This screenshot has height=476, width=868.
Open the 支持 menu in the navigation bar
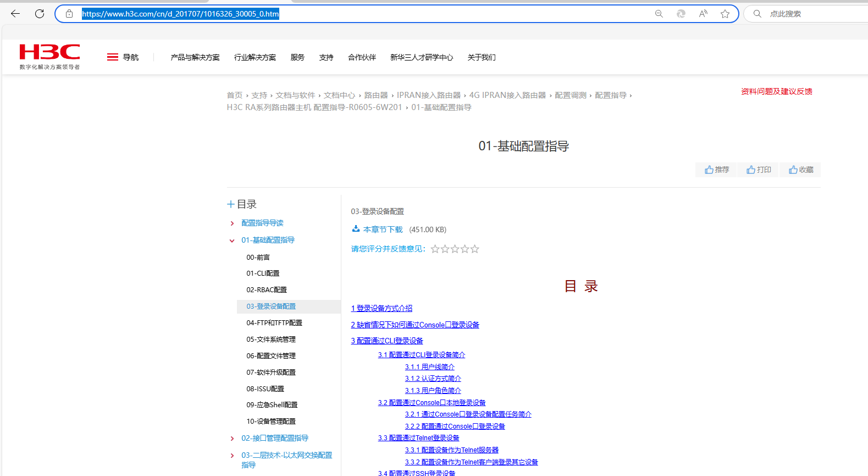click(x=326, y=57)
